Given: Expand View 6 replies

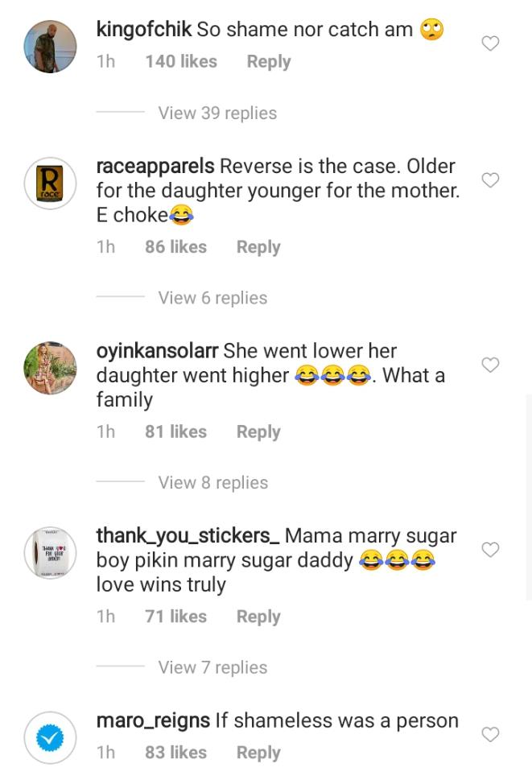Looking at the screenshot, I should [212, 298].
